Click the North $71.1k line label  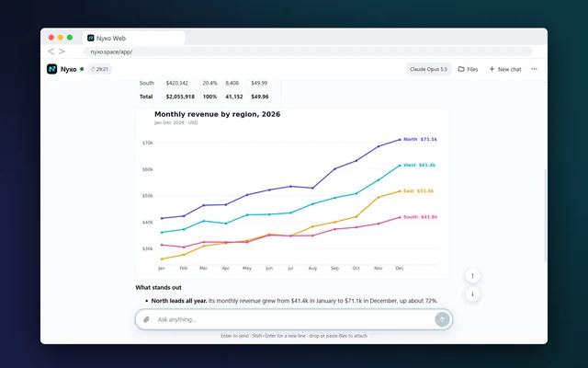pos(420,139)
